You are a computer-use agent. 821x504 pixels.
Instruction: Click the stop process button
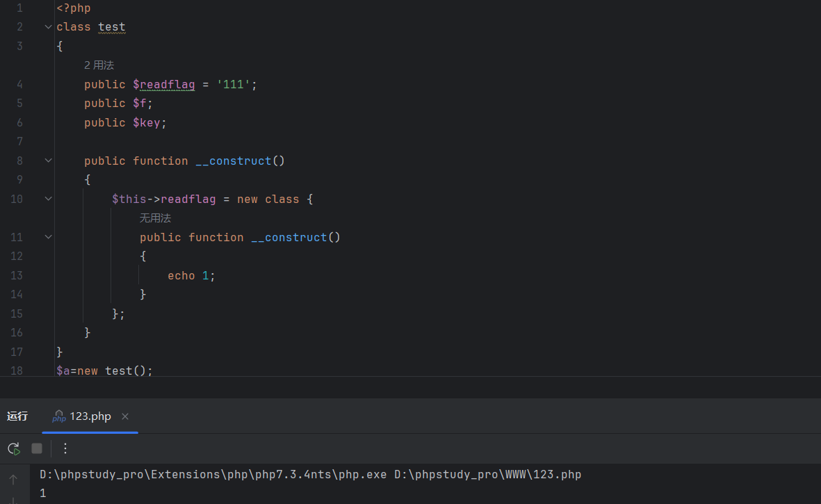click(37, 448)
